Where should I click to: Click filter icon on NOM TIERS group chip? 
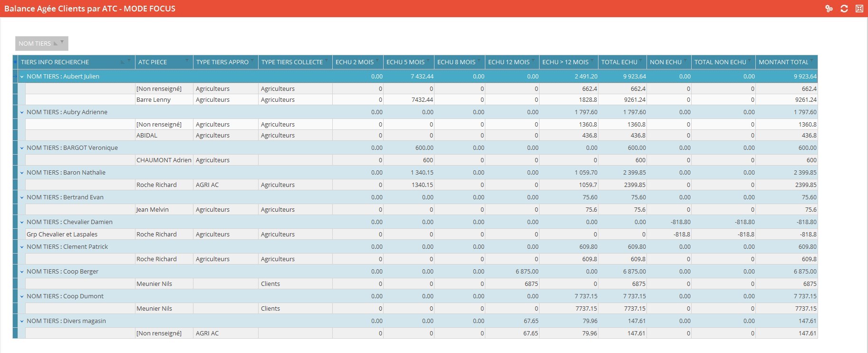[62, 42]
